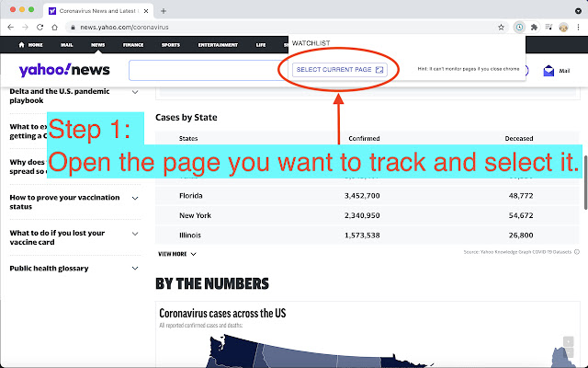
Task: Open the Extensions puzzle piece menu
Action: point(534,27)
